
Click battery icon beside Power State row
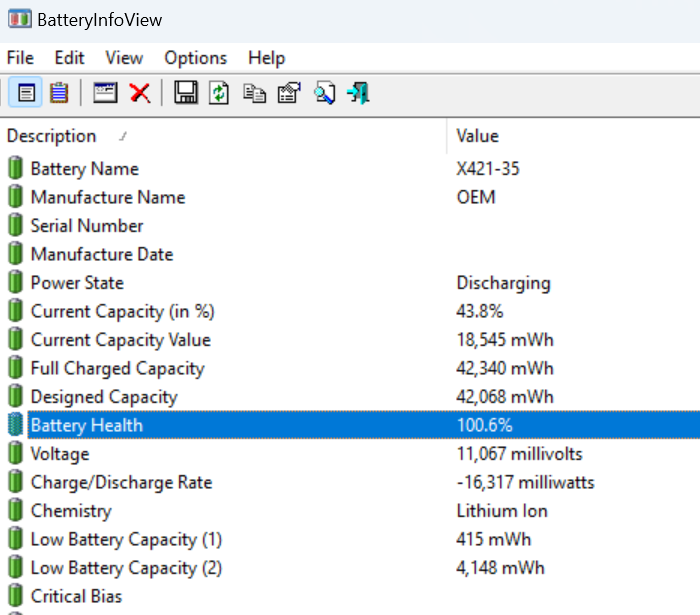coord(16,283)
